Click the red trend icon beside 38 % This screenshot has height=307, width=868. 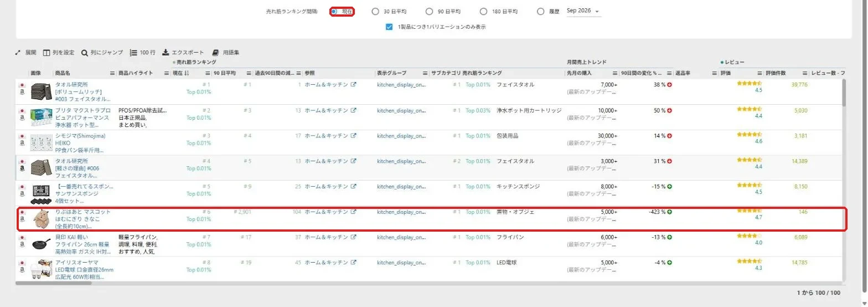[x=670, y=85]
